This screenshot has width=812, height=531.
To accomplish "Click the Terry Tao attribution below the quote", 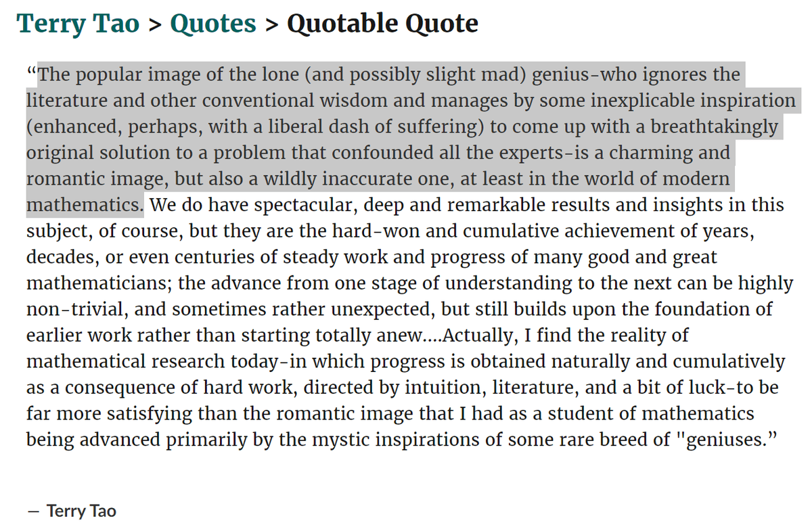I will (x=81, y=511).
